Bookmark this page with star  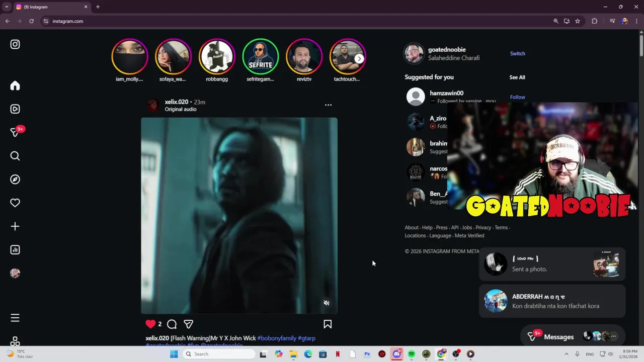578,21
